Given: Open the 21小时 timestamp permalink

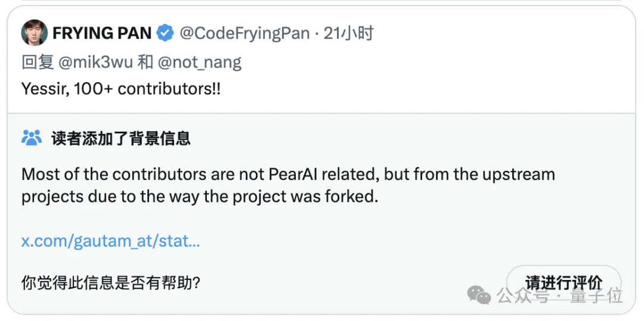Looking at the screenshot, I should pos(348,33).
